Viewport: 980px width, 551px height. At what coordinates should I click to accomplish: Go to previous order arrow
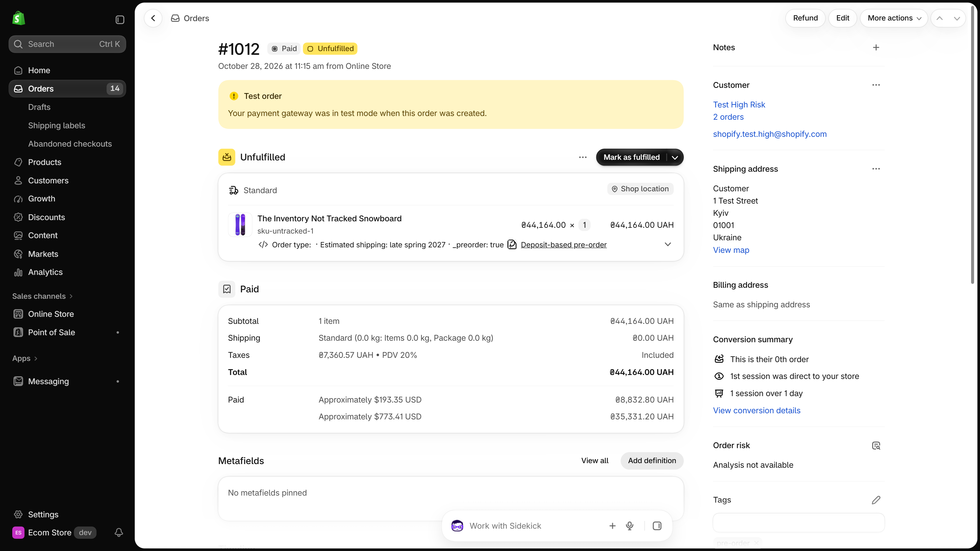pyautogui.click(x=940, y=18)
